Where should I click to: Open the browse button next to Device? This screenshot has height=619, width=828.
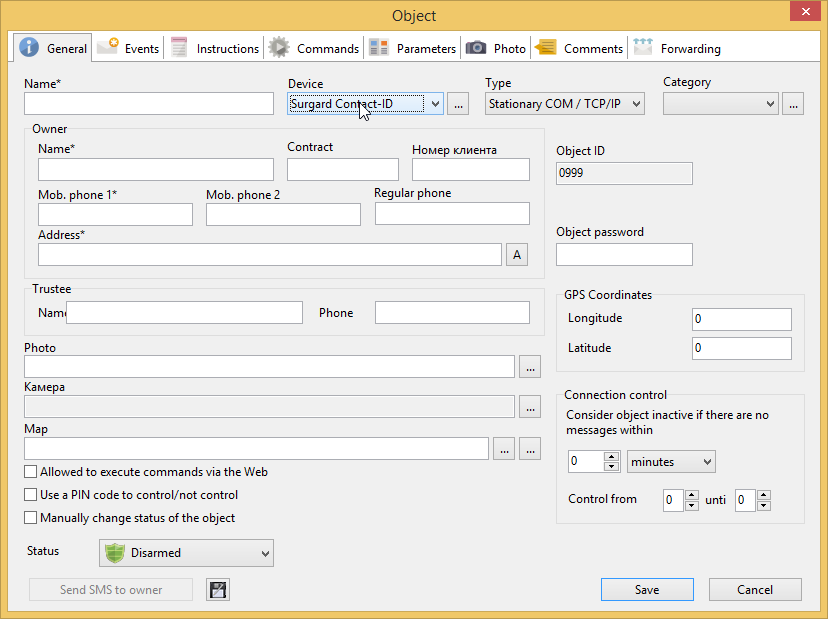click(458, 103)
